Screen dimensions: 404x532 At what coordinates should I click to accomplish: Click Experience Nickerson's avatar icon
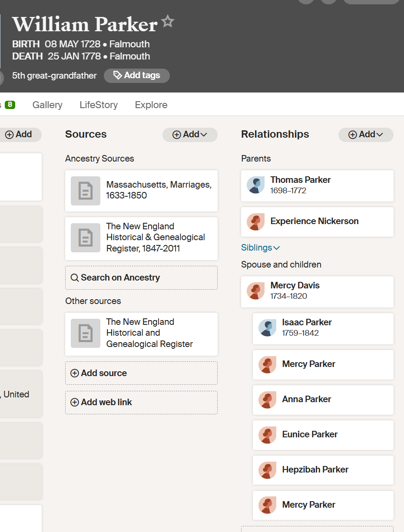coord(255,222)
